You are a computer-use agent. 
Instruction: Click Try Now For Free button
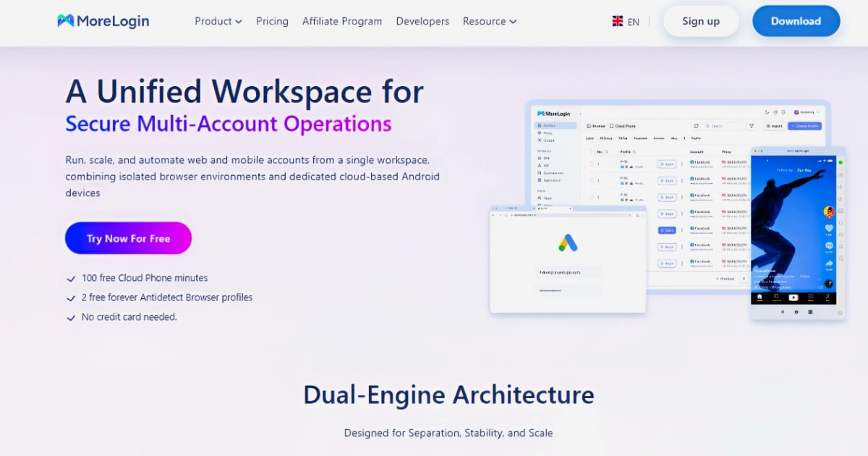(128, 238)
